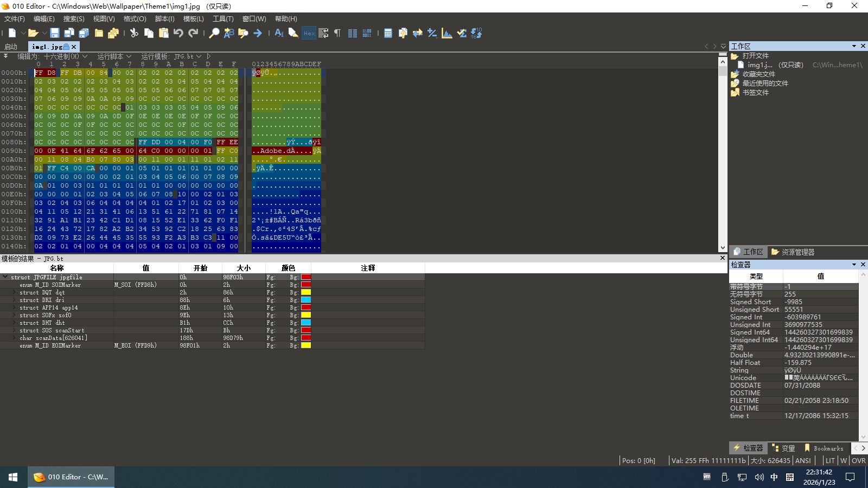Collapse the struct JPGFILE jpgfile node
This screenshot has width=868, height=488.
pyautogui.click(x=5, y=277)
